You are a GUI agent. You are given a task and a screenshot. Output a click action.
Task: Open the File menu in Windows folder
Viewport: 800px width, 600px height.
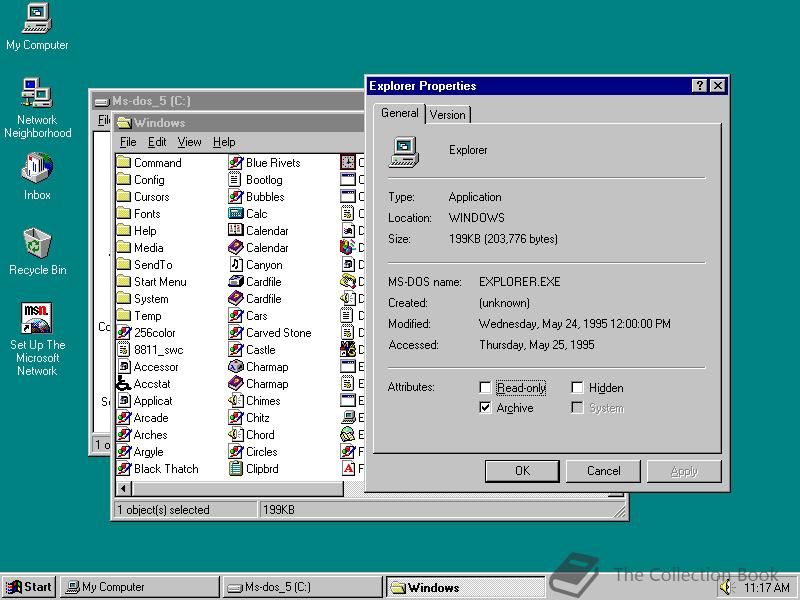[x=128, y=142]
